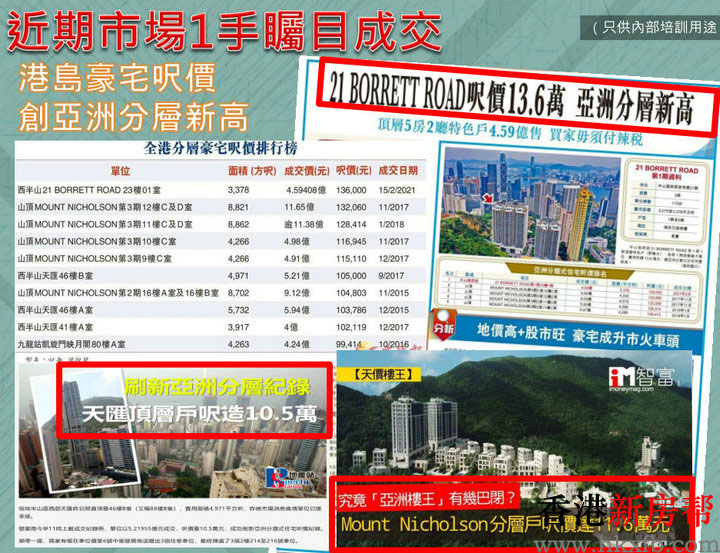Click the area cell 4,263
This screenshot has width=720, height=553.
click(x=238, y=344)
